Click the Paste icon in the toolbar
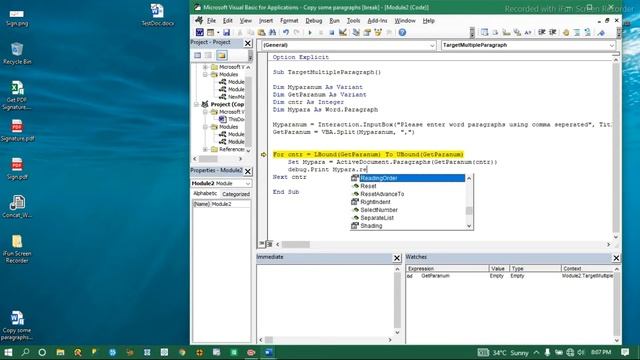The image size is (640, 360). (x=262, y=32)
